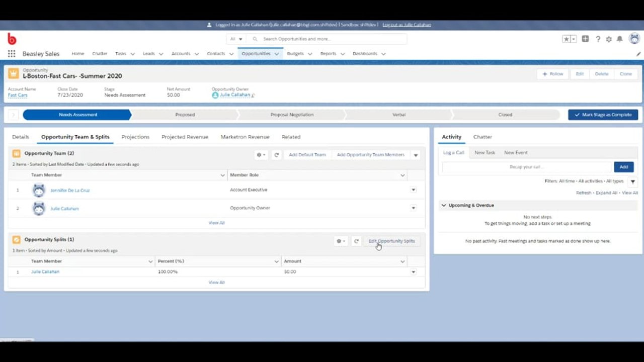The image size is (644, 362).
Task: Click Add Opportunity Team Members
Action: click(371, 155)
